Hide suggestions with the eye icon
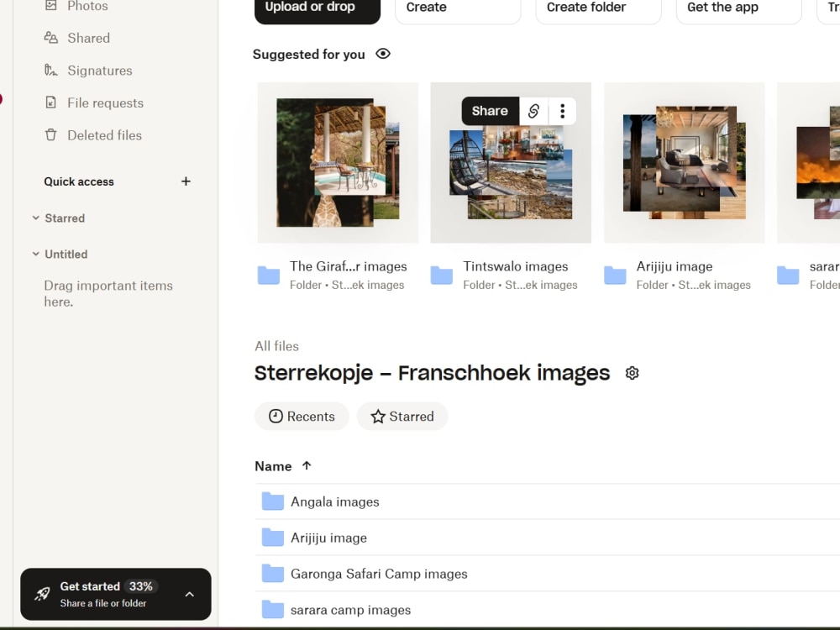Image resolution: width=840 pixels, height=630 pixels. tap(383, 54)
